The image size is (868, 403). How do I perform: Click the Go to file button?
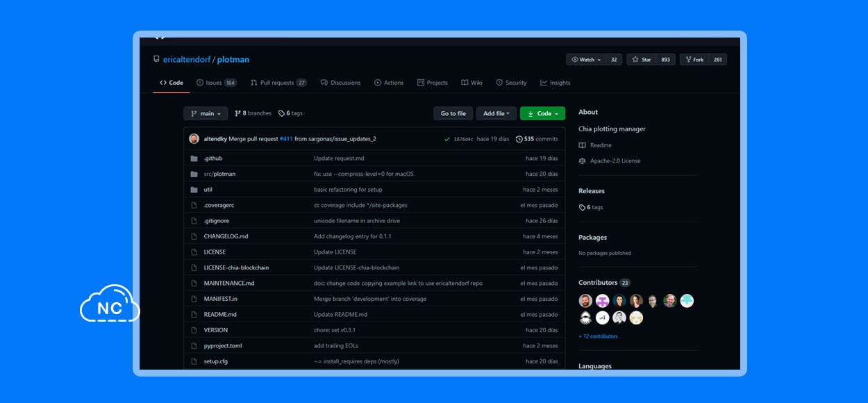tap(453, 113)
